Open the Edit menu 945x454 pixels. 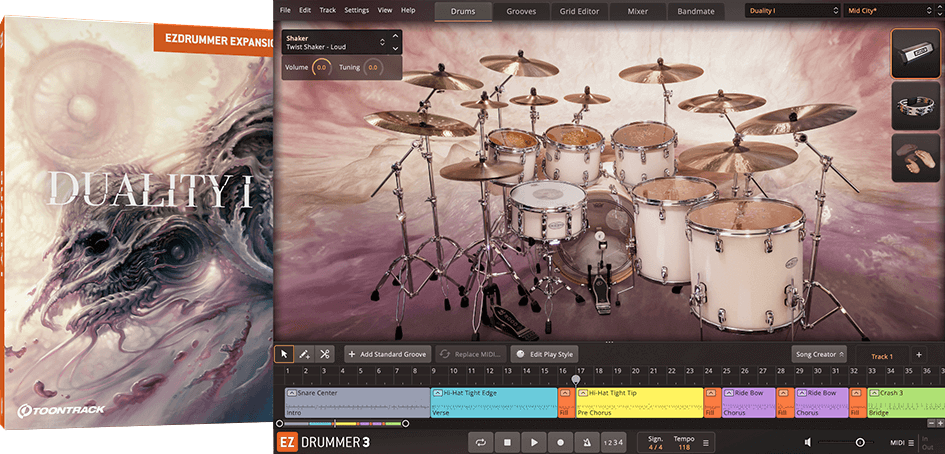coord(305,10)
